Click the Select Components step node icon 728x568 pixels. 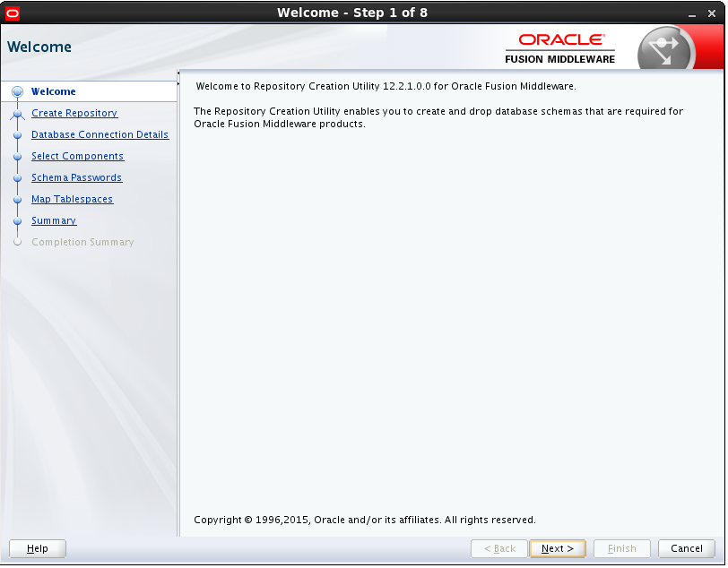click(18, 157)
